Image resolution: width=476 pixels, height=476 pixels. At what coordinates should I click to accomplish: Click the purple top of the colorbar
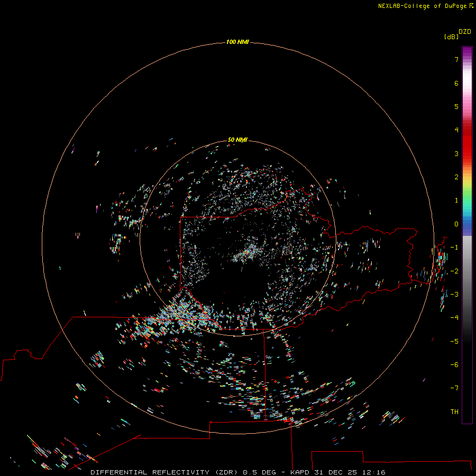[467, 52]
